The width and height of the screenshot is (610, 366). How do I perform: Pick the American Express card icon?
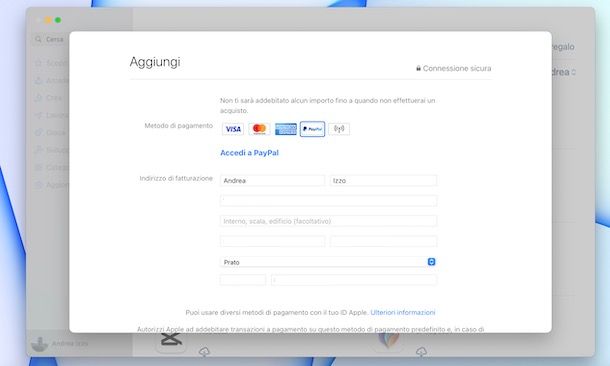286,129
